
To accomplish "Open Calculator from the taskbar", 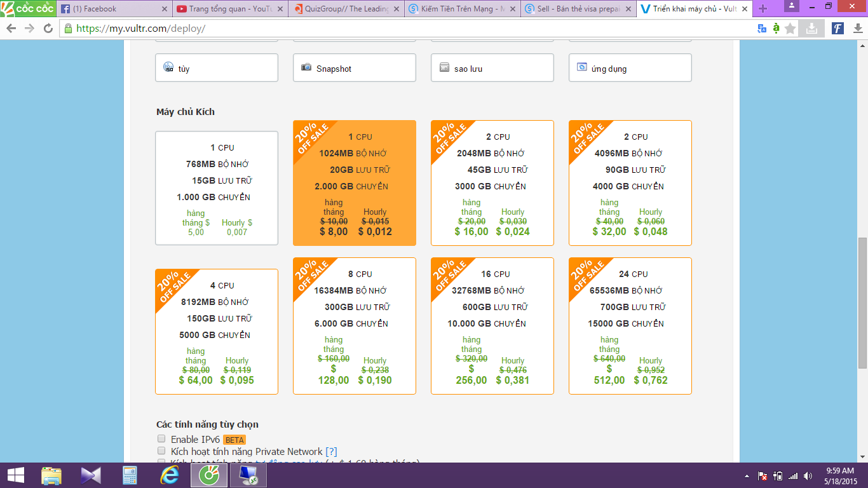I will point(130,475).
